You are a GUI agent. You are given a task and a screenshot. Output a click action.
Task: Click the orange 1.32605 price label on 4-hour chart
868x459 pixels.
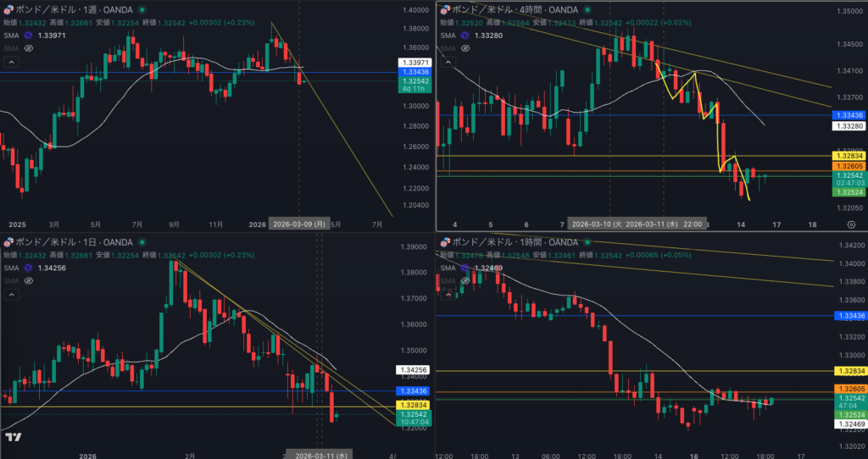point(849,167)
